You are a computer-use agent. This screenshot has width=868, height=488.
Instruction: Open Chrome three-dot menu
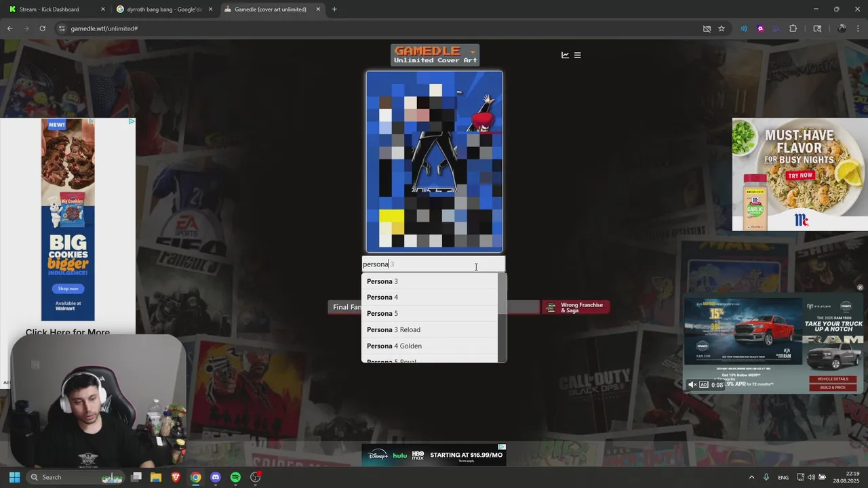point(858,28)
